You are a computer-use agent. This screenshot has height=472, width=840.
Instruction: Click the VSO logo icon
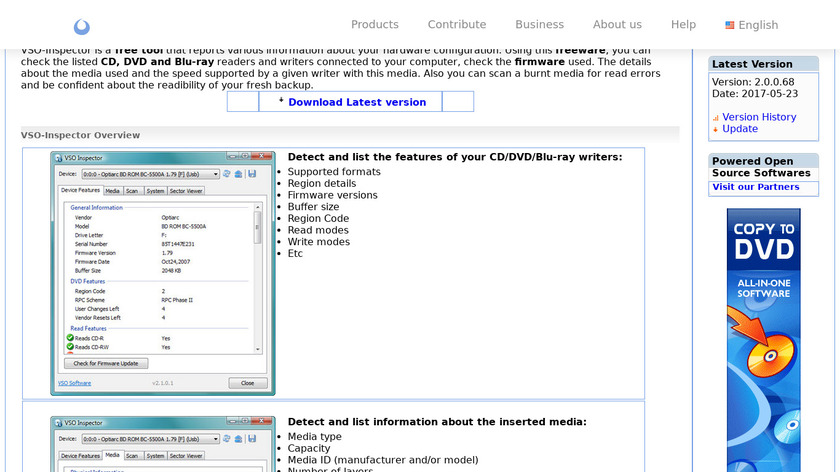click(x=81, y=27)
